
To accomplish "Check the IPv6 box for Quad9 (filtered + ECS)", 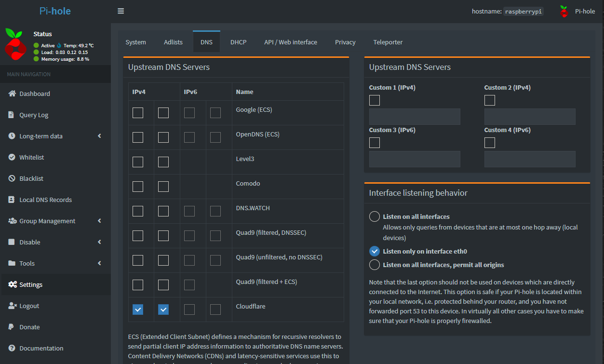I will [x=189, y=285].
